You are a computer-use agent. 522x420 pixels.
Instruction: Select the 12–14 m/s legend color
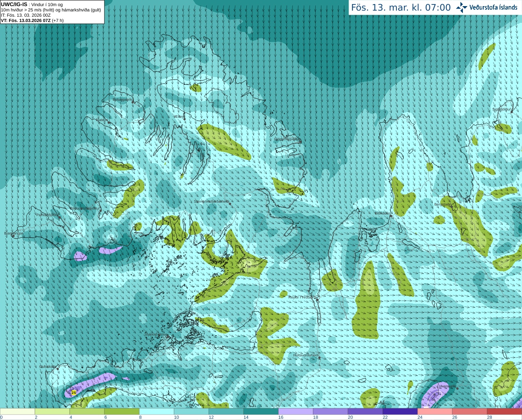pos(226,411)
